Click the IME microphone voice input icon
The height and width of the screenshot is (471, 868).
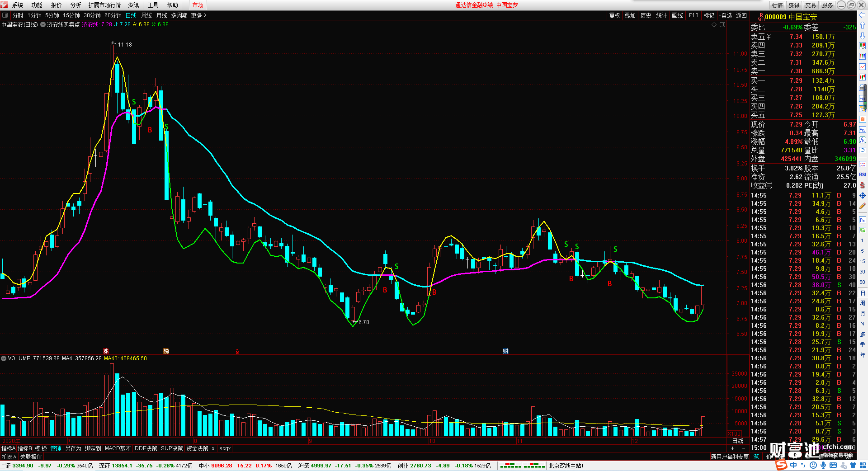823,465
